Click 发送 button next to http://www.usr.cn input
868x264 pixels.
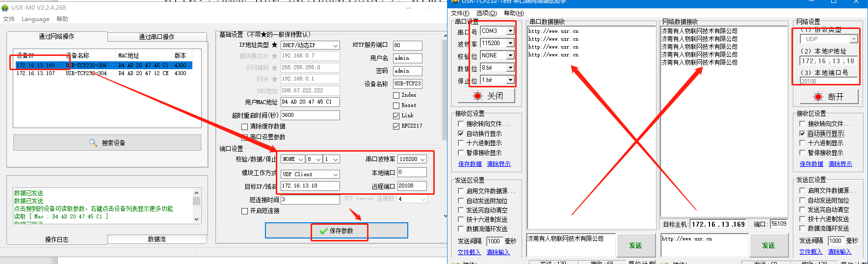click(x=768, y=245)
